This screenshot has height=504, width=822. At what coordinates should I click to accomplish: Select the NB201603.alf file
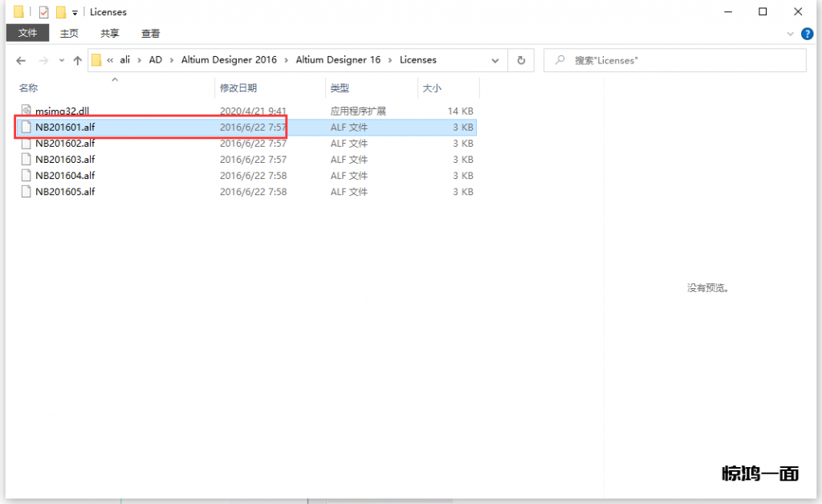coord(65,160)
